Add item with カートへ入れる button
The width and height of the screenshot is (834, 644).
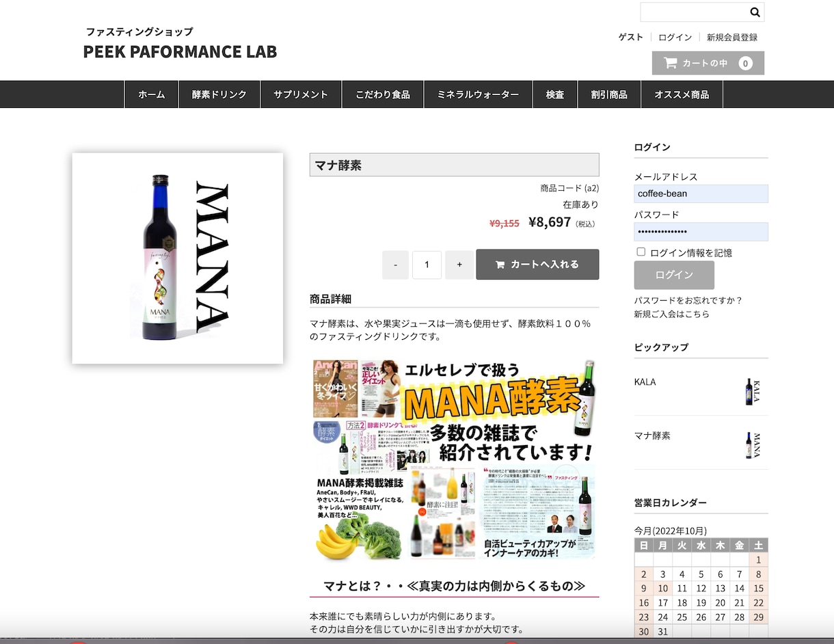[537, 265]
